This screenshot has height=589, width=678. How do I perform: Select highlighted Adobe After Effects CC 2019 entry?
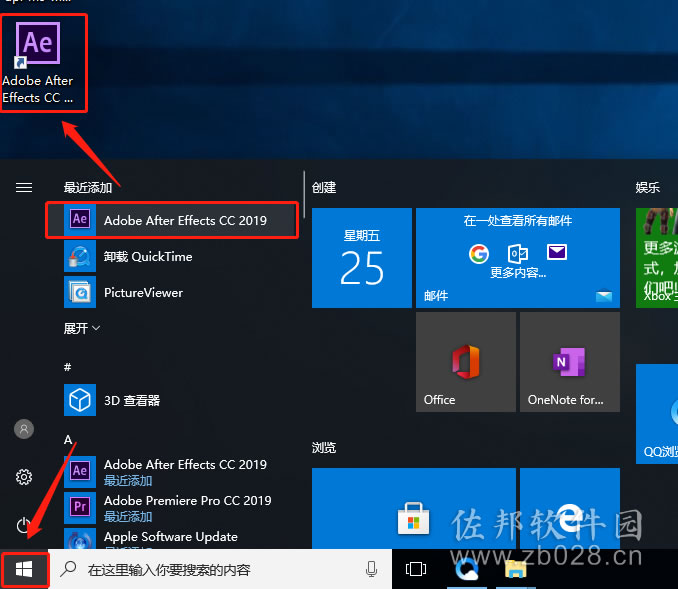tap(172, 220)
